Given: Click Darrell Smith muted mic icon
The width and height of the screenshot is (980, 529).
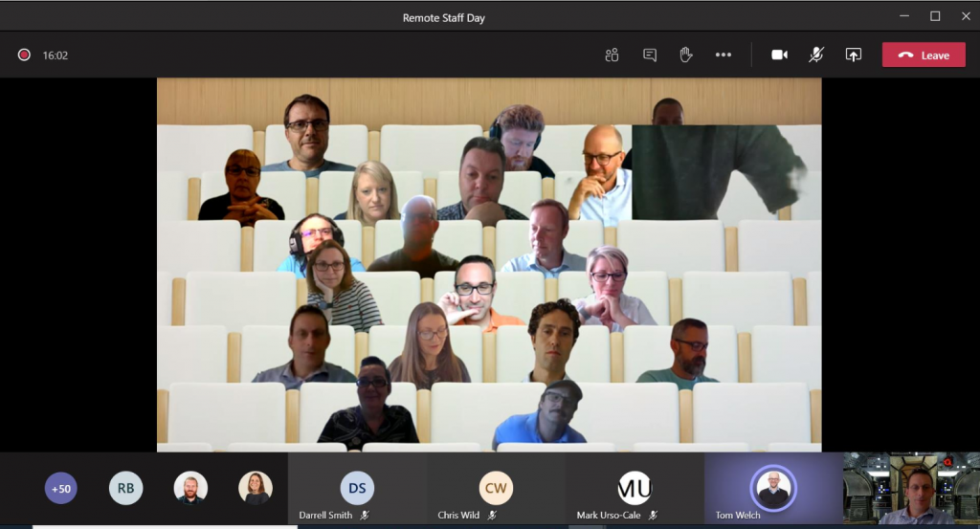Looking at the screenshot, I should (365, 516).
